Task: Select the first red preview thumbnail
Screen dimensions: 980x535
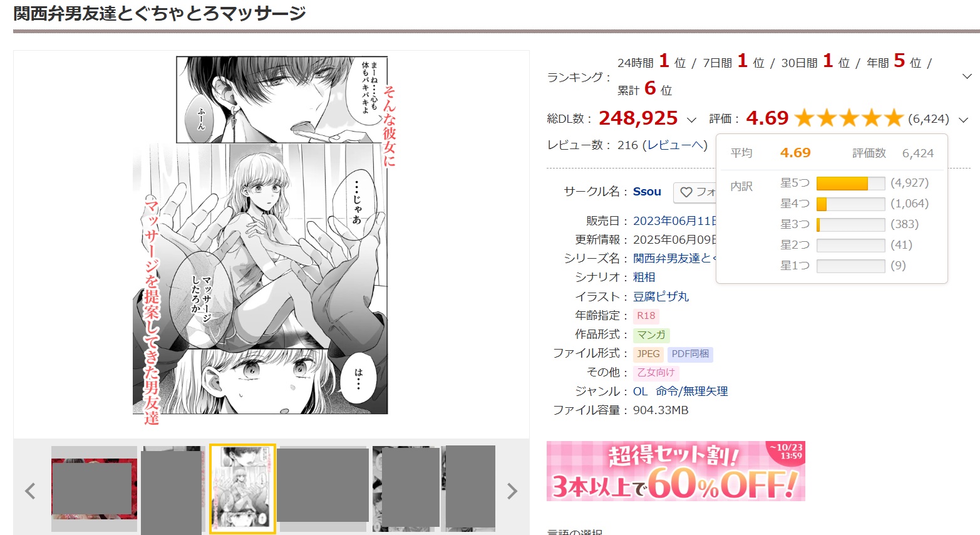Action: 94,489
